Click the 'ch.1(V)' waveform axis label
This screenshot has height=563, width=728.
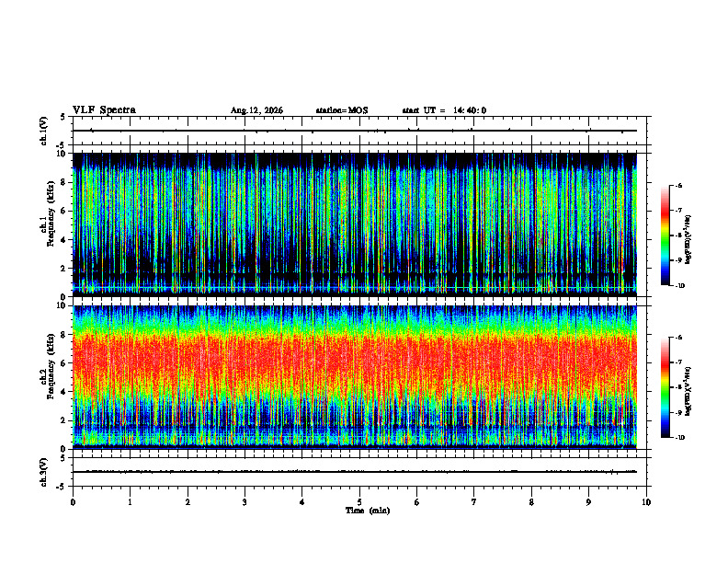(x=44, y=131)
